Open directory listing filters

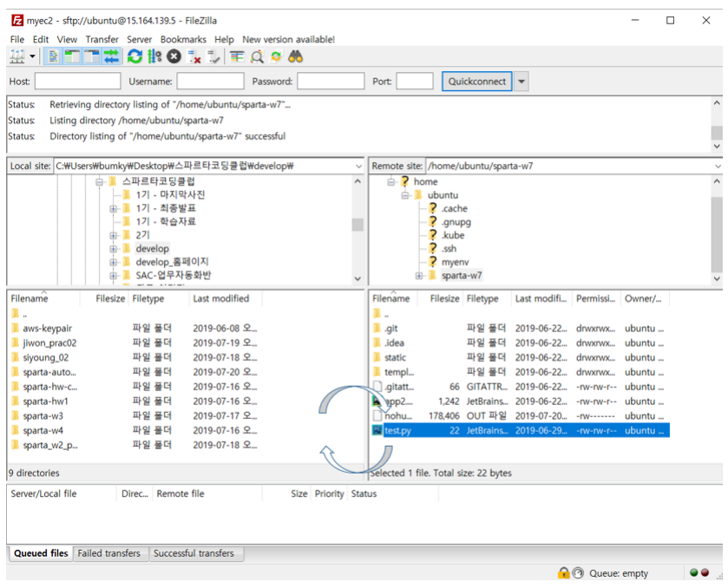pos(237,56)
